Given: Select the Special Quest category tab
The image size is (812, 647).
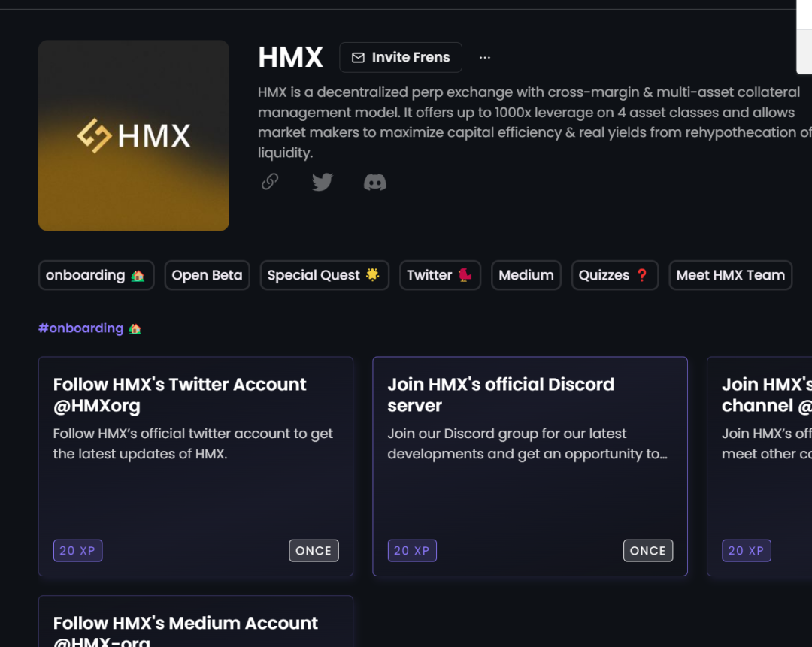Looking at the screenshot, I should pyautogui.click(x=324, y=275).
